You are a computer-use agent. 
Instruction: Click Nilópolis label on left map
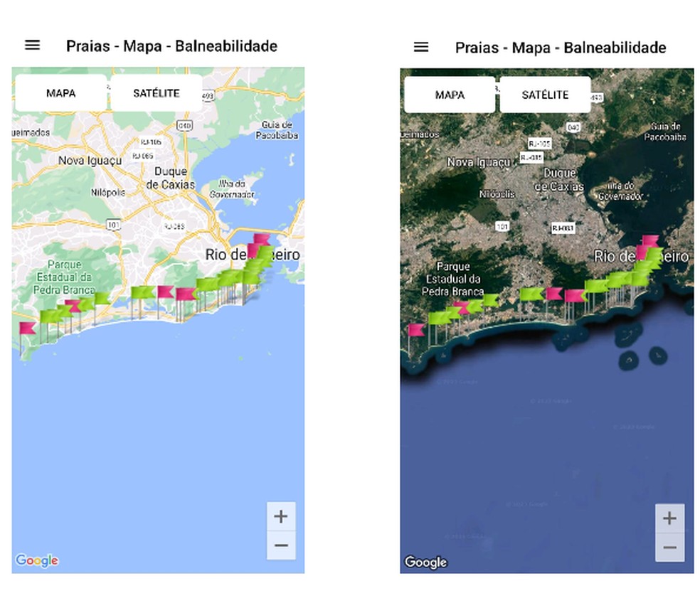pyautogui.click(x=108, y=193)
